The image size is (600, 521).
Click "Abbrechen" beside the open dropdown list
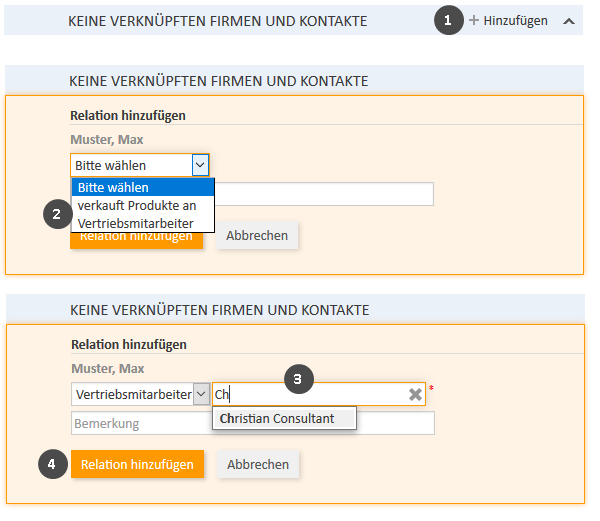pyautogui.click(x=257, y=236)
